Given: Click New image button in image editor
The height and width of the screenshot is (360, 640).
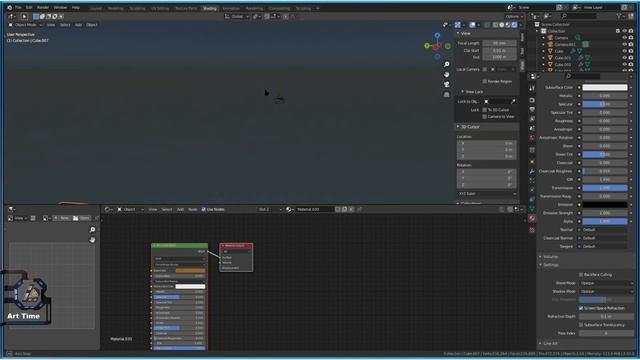Looking at the screenshot, I should pos(62,218).
